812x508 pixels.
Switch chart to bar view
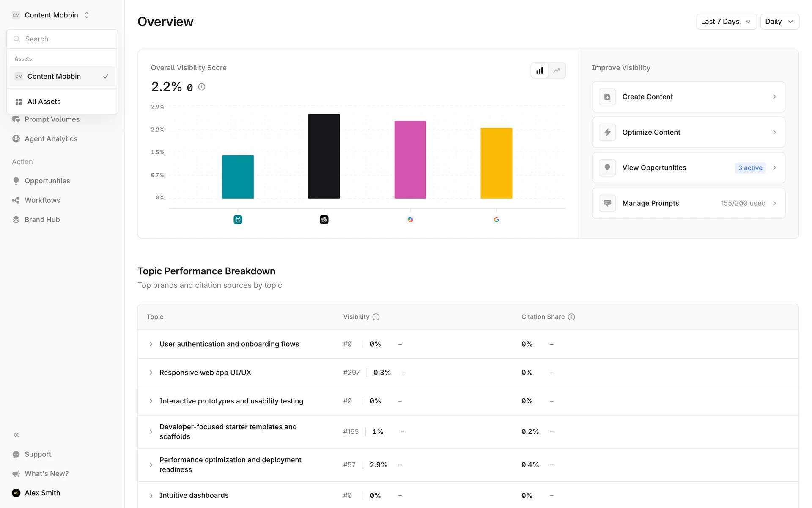coord(540,71)
